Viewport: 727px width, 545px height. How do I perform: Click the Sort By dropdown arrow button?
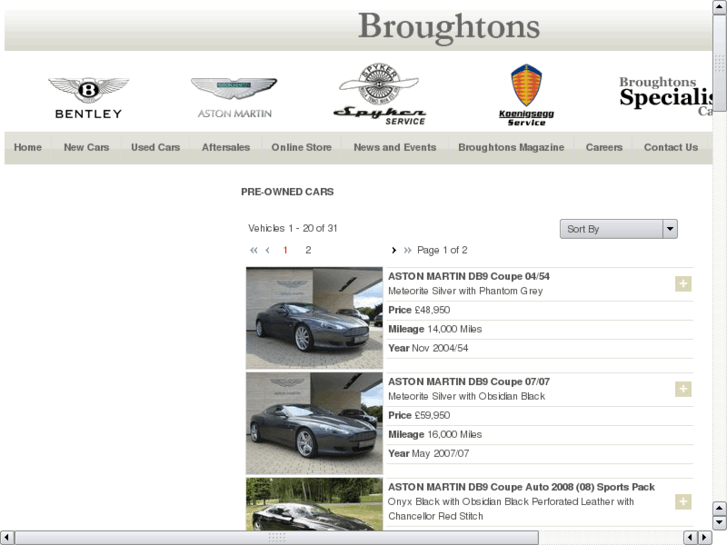tap(670, 229)
